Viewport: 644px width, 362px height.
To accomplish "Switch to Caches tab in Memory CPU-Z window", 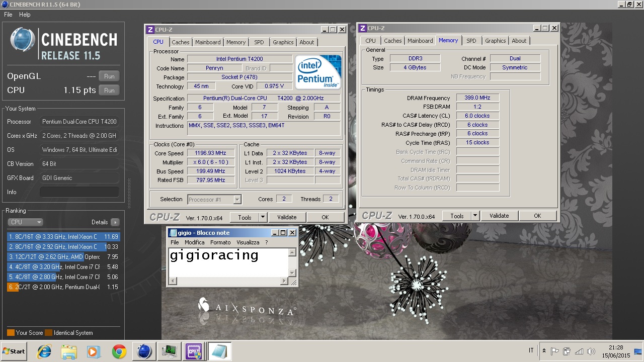I will tap(393, 41).
